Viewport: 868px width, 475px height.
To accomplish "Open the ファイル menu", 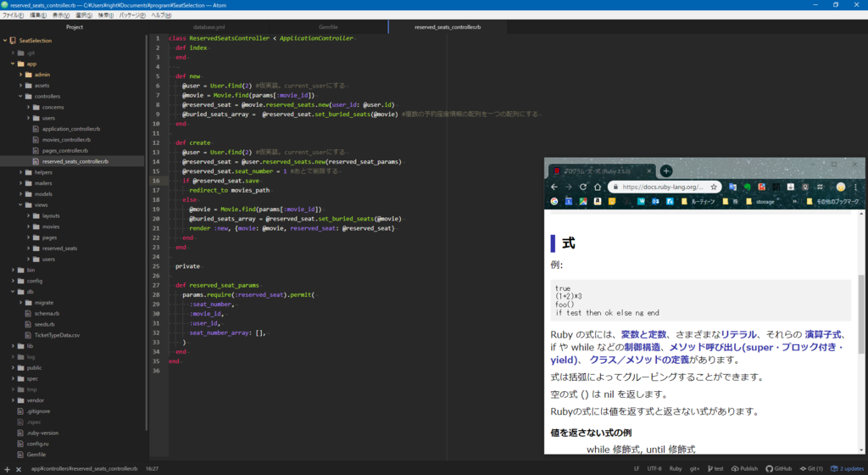I will pyautogui.click(x=13, y=15).
